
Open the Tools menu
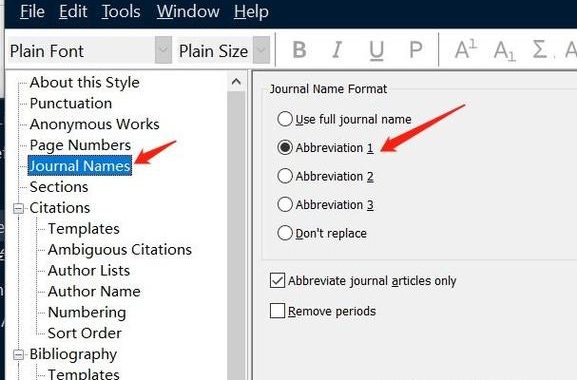tap(121, 11)
